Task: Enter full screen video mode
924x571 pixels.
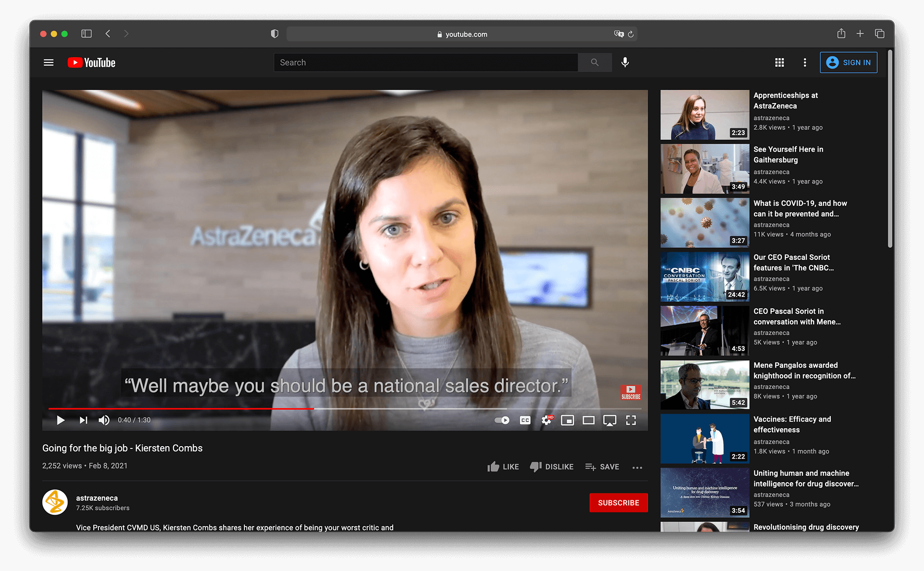Action: pyautogui.click(x=631, y=420)
